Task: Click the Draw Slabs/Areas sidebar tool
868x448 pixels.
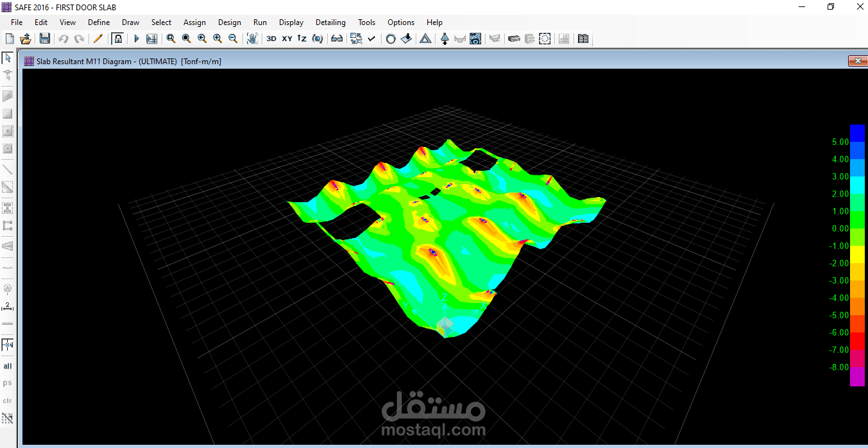Action: click(8, 96)
